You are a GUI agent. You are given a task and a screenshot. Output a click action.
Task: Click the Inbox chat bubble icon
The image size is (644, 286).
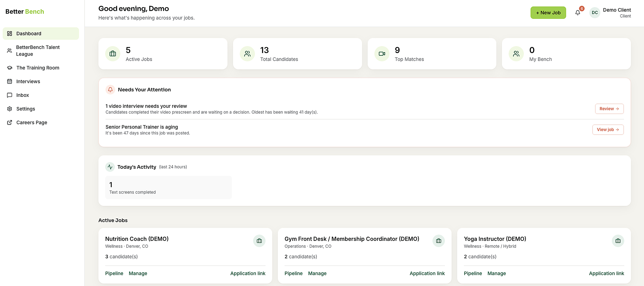point(10,95)
